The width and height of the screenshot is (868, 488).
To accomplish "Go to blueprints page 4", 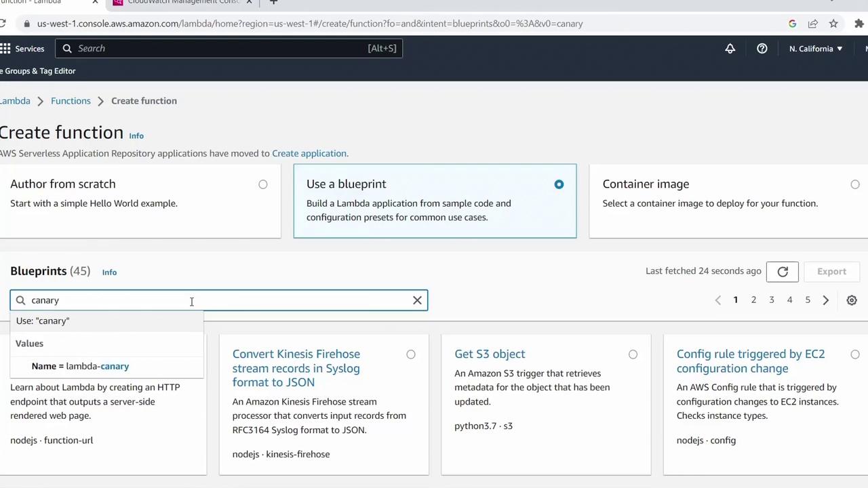I will tap(789, 300).
